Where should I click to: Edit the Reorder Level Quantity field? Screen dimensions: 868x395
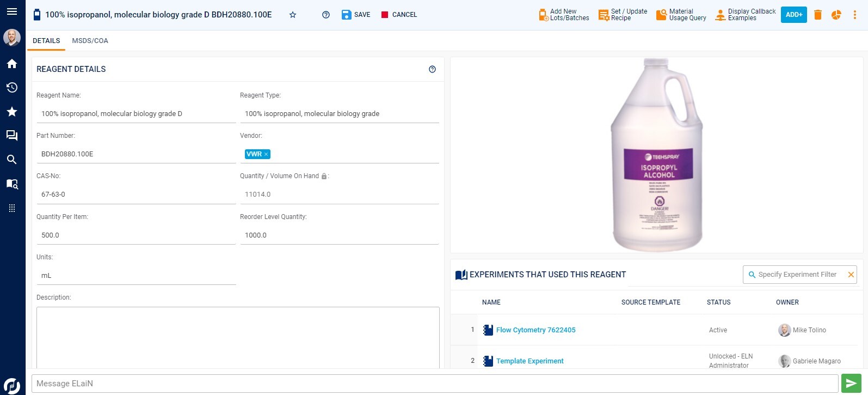(x=340, y=235)
